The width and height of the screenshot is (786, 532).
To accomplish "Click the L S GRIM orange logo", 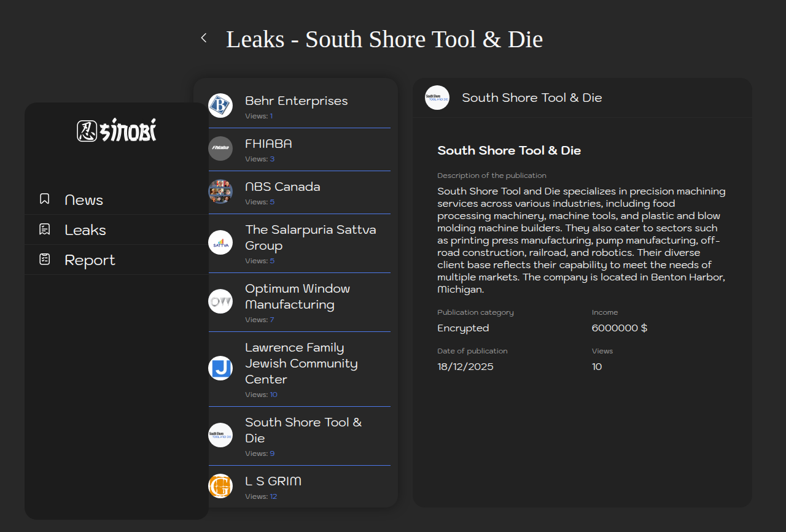I will 220,486.
